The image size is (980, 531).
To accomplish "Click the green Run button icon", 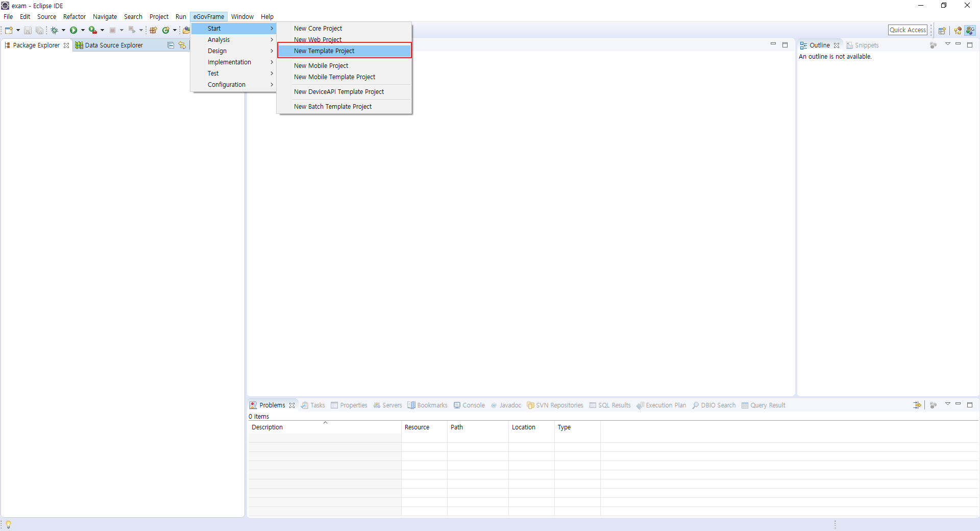I will pos(73,30).
